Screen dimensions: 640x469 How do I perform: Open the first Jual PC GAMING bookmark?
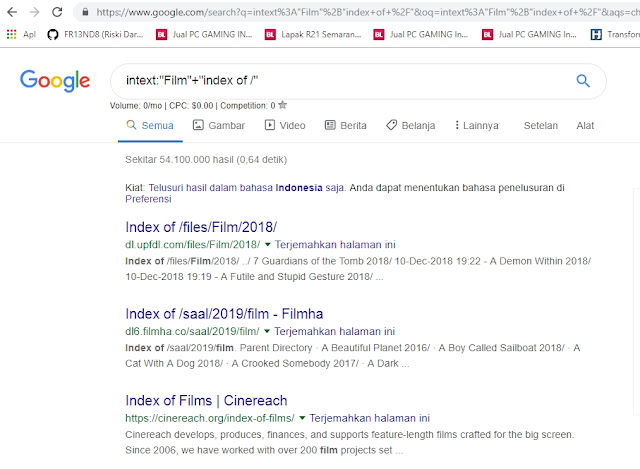pyautogui.click(x=204, y=34)
